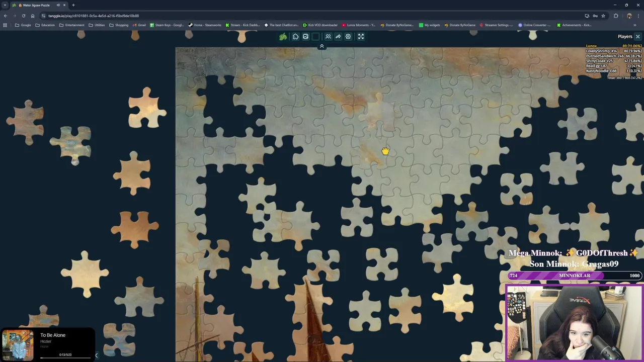
Task: Pick up the pale cream loose puzzle piece
Action: click(85, 274)
